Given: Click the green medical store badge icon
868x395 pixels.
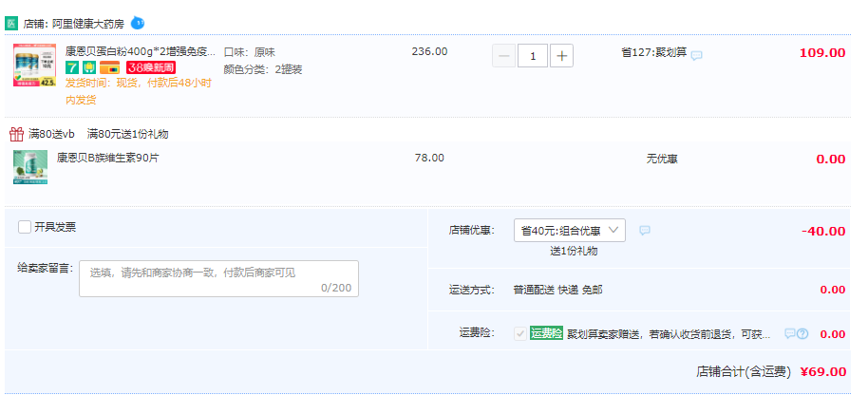Looking at the screenshot, I should click(11, 23).
